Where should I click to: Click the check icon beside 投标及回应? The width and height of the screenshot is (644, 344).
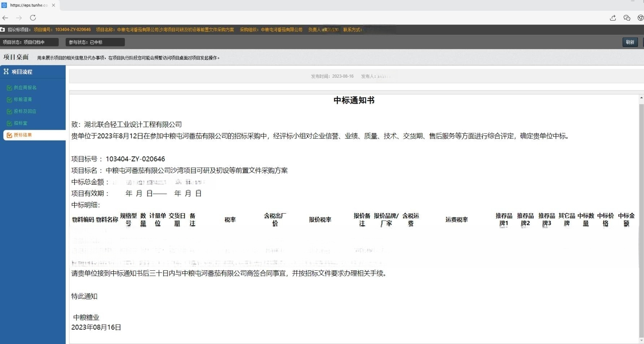[x=9, y=112]
